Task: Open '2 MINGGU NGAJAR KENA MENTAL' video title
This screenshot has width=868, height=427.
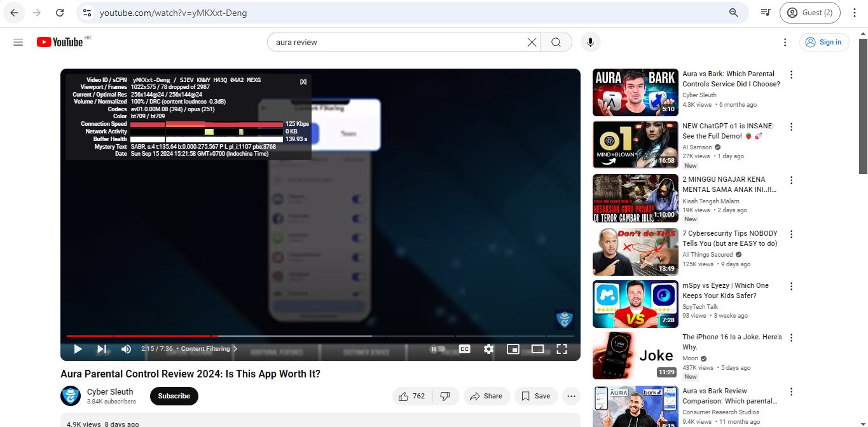Action: click(729, 184)
